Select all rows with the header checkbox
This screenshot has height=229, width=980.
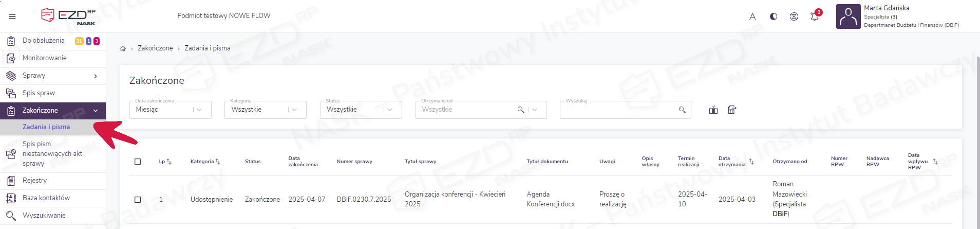click(x=138, y=162)
